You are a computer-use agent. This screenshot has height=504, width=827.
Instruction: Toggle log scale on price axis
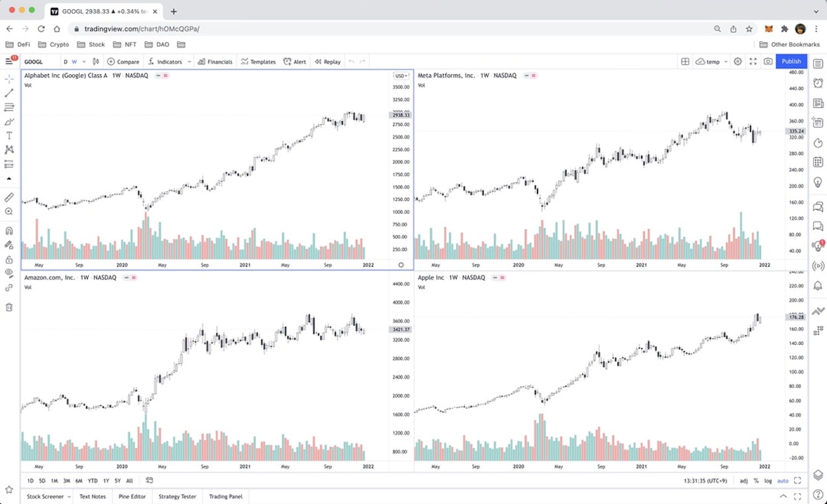[x=768, y=481]
